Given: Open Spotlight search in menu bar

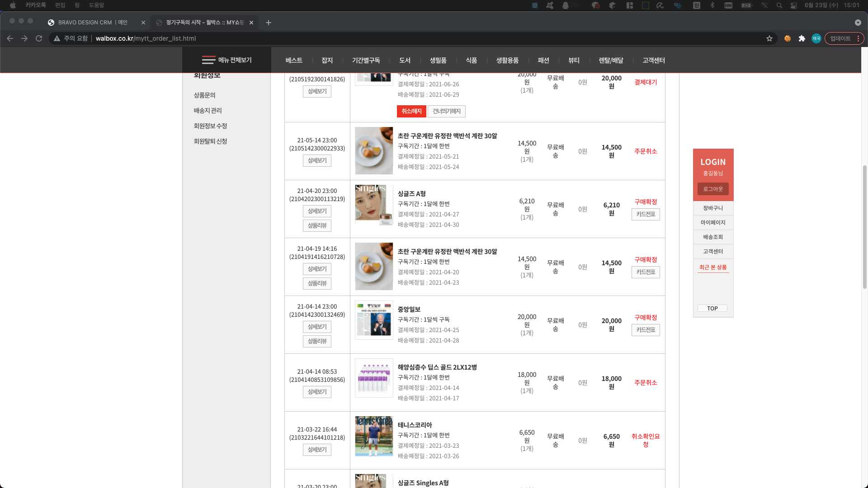Looking at the screenshot, I should pos(779,5).
